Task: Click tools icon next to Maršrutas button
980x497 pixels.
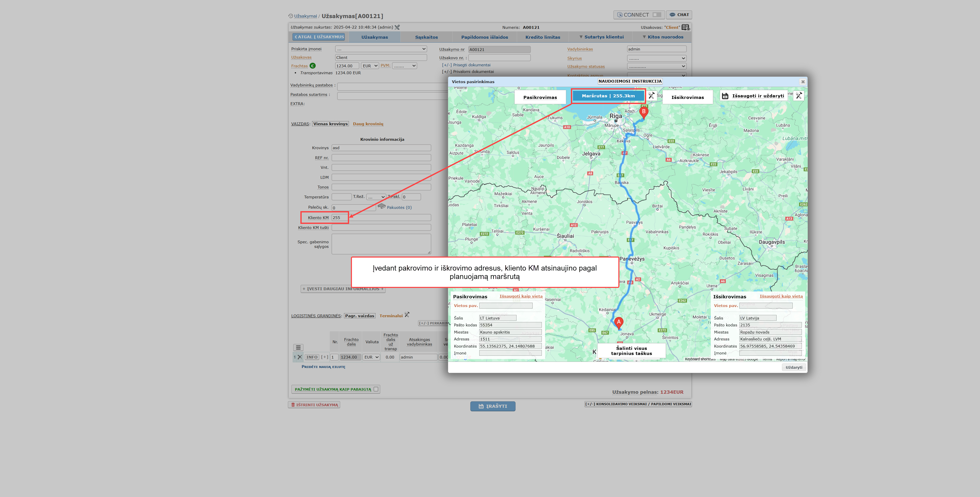Action: pos(651,96)
